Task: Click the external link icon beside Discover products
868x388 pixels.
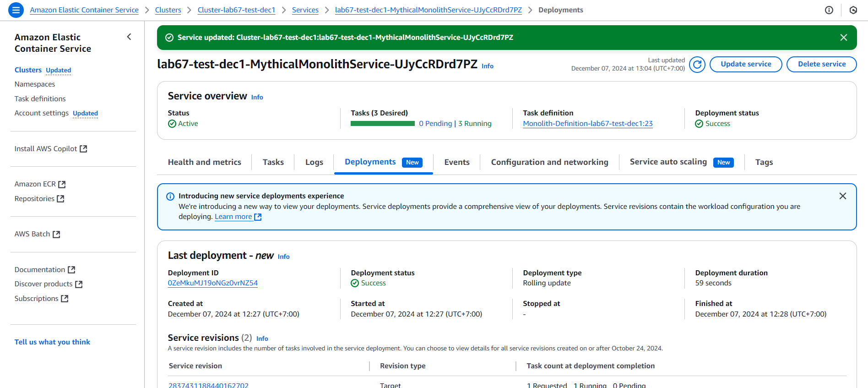Action: pyautogui.click(x=79, y=284)
